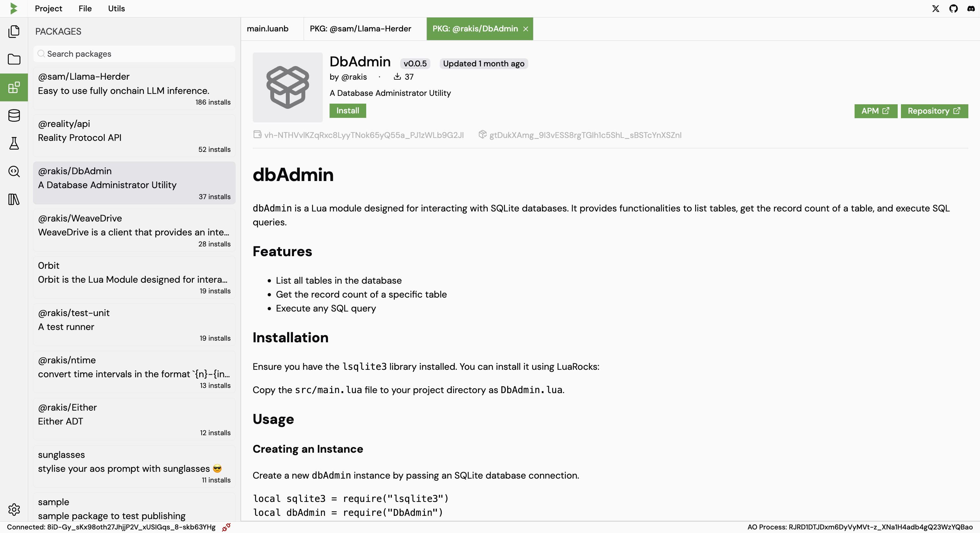Install the @rakis/DbAdmin package
This screenshot has height=533, width=980.
point(347,110)
